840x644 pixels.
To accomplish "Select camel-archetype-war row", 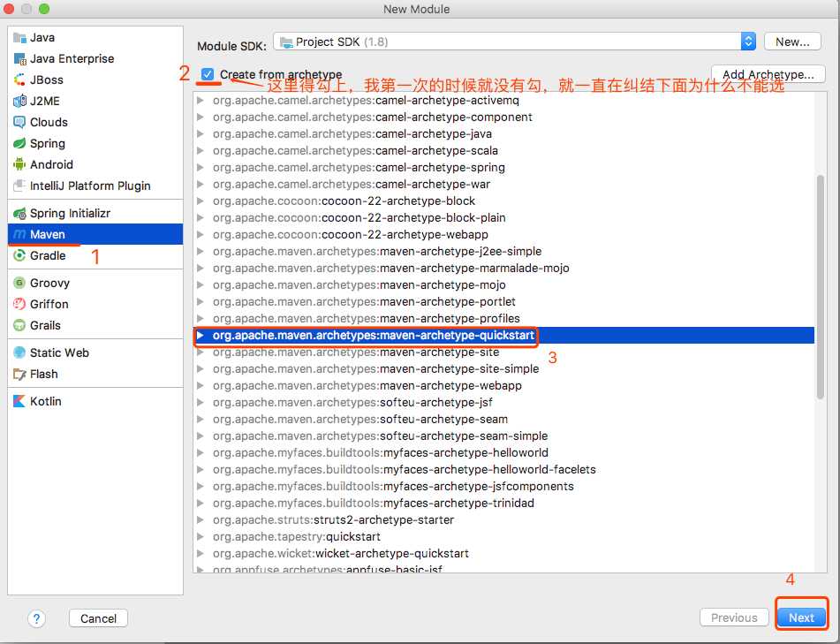I will (x=503, y=185).
